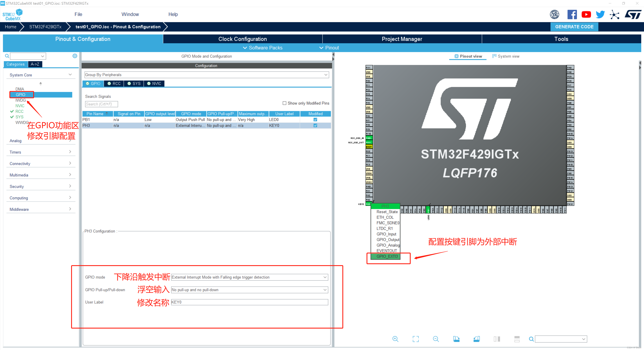
Task: Switch to A->Z category listing
Action: (35, 64)
